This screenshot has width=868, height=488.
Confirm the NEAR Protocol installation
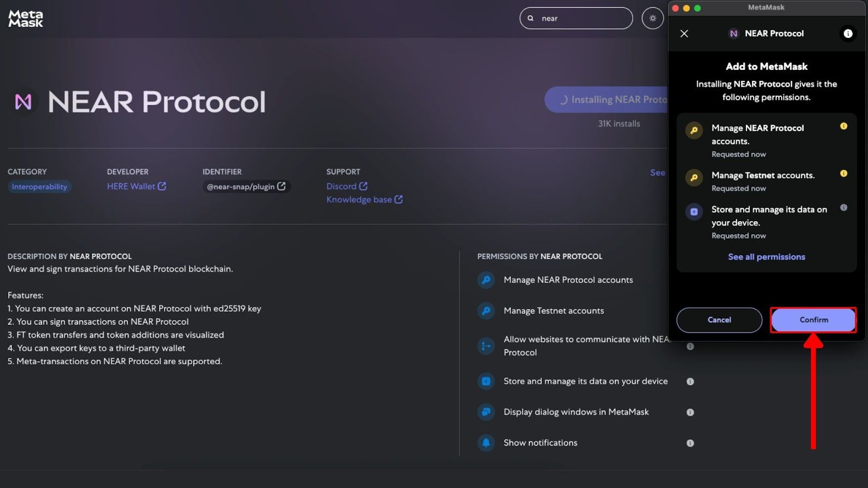click(813, 320)
